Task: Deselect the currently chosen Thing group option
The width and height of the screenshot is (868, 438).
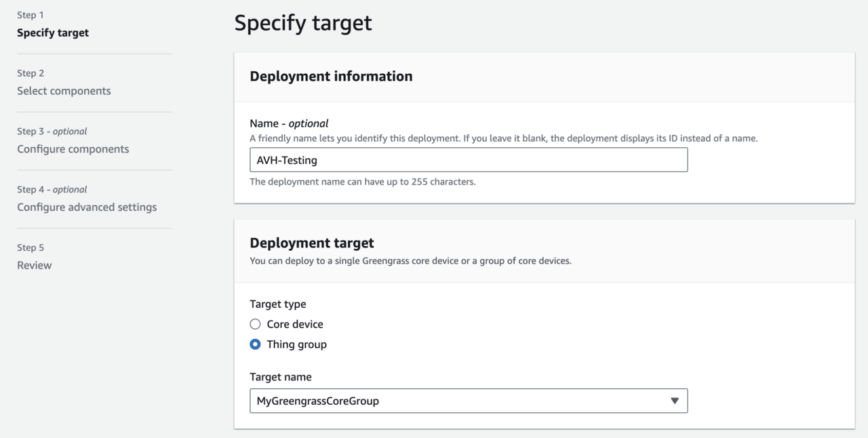Action: (255, 344)
